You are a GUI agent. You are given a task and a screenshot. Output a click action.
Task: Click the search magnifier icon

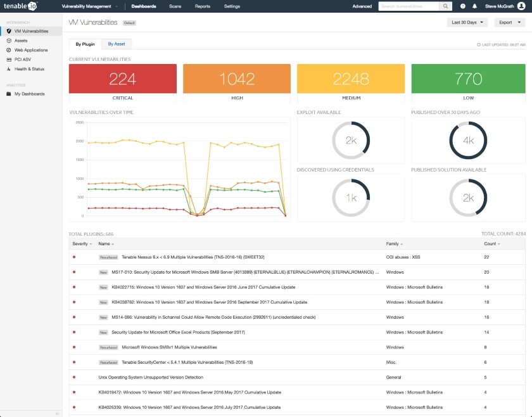coord(445,6)
